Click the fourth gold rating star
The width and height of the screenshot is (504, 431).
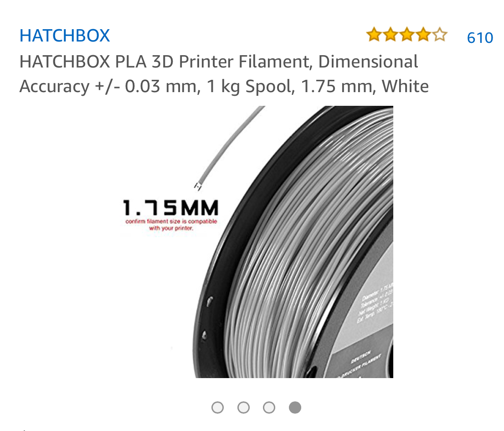423,34
